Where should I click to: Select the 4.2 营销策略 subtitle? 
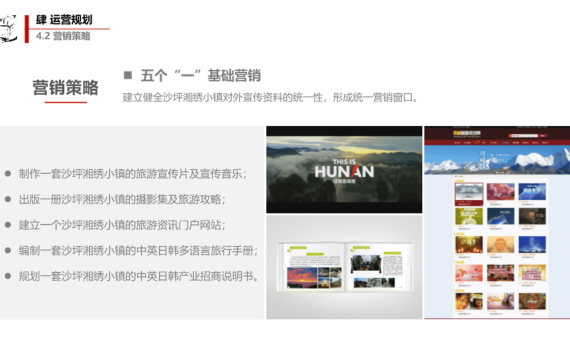pyautogui.click(x=63, y=36)
